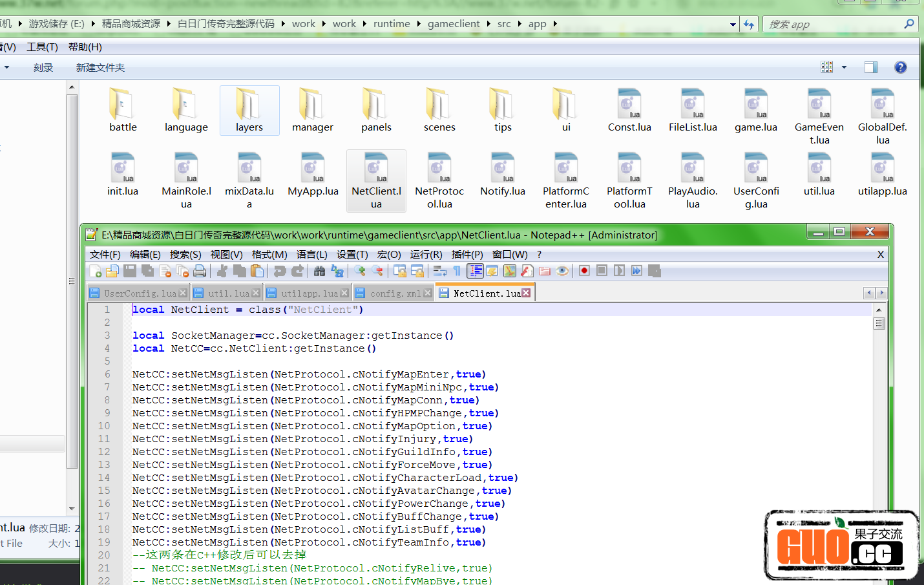Click the Monitoring eye icon in toolbar
This screenshot has height=585, width=924.
coord(562,271)
